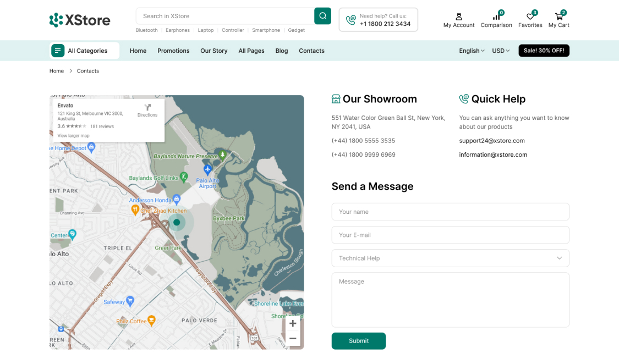Click the Submit button
This screenshot has height=364, width=619.
pos(358,341)
